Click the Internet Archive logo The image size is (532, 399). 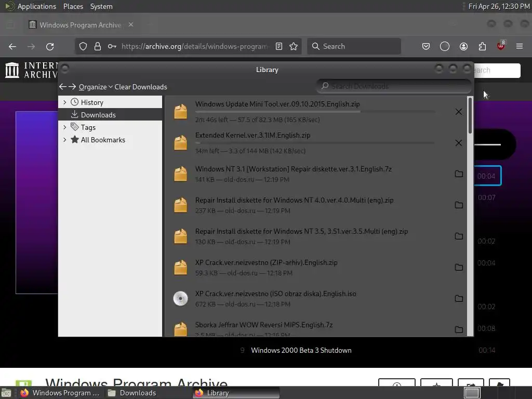pyautogui.click(x=31, y=70)
